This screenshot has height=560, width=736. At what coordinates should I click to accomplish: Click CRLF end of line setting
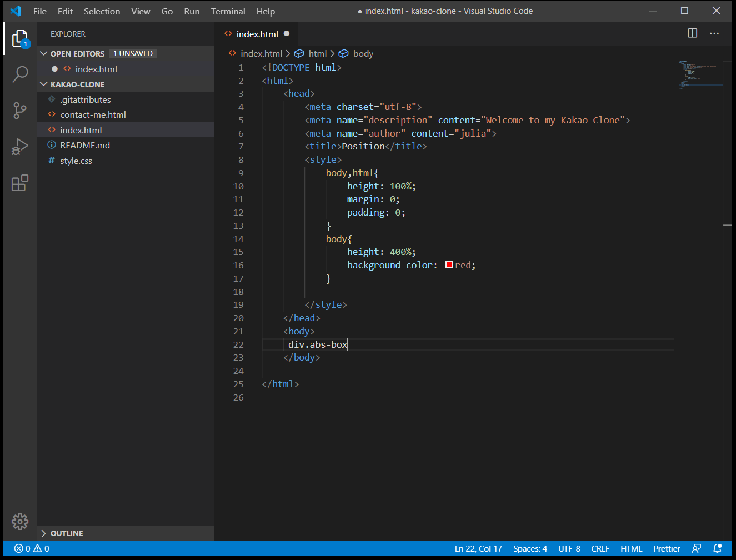(x=600, y=548)
